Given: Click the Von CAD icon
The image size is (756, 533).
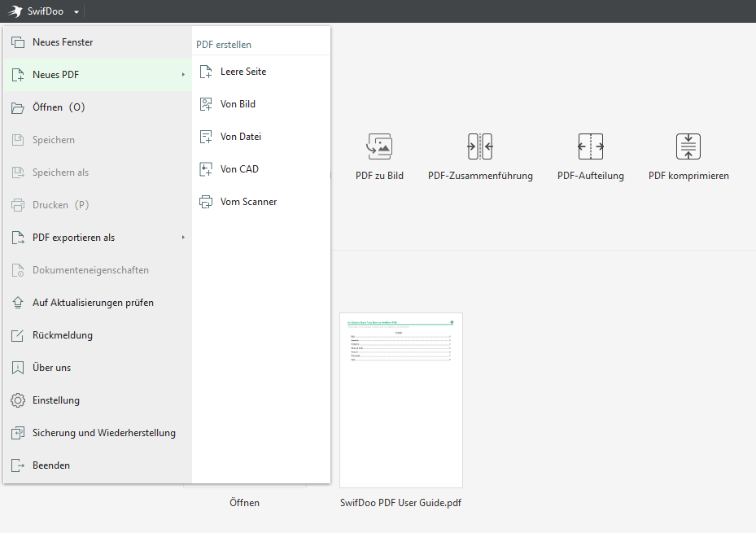Looking at the screenshot, I should (x=206, y=169).
